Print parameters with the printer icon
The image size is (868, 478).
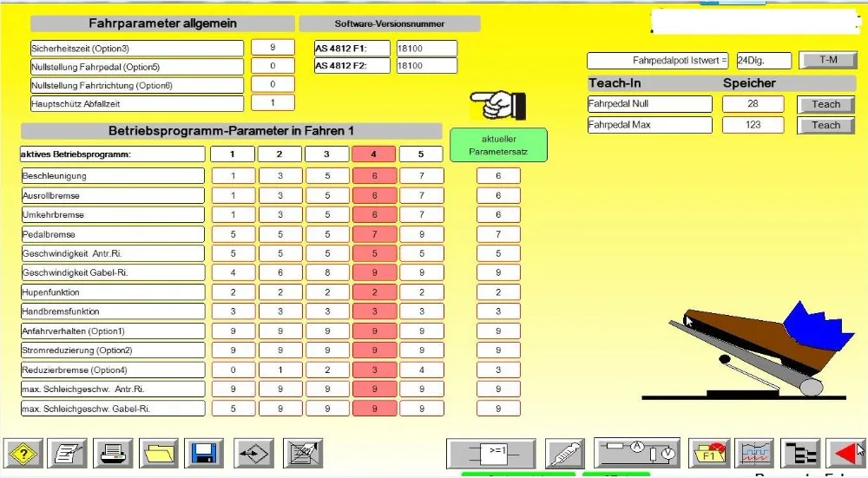[113, 454]
